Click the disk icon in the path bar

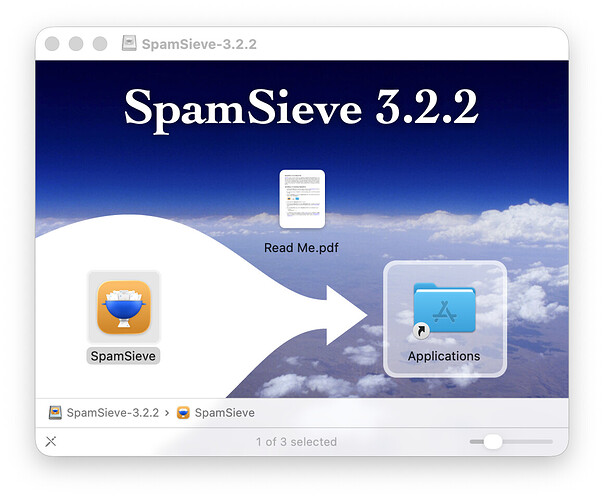click(x=55, y=412)
